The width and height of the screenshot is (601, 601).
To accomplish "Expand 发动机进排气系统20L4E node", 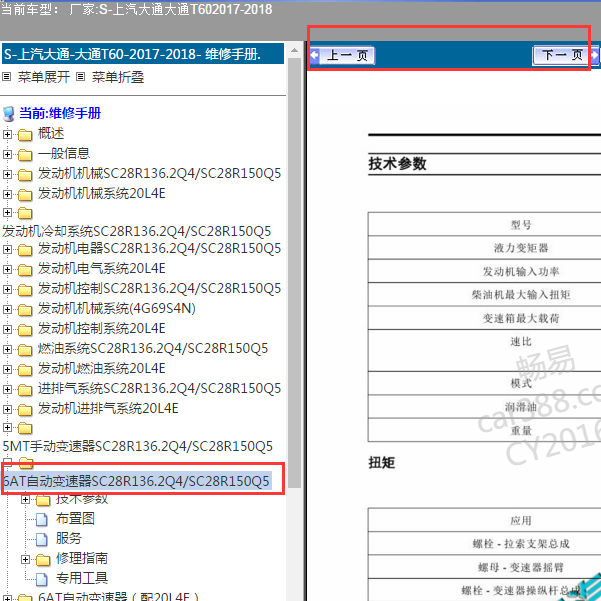I will pyautogui.click(x=7, y=409).
